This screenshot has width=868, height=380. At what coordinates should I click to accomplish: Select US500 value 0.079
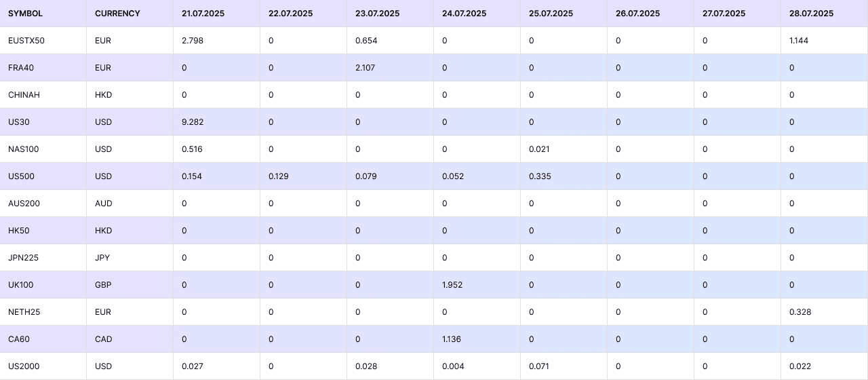pyautogui.click(x=391, y=176)
